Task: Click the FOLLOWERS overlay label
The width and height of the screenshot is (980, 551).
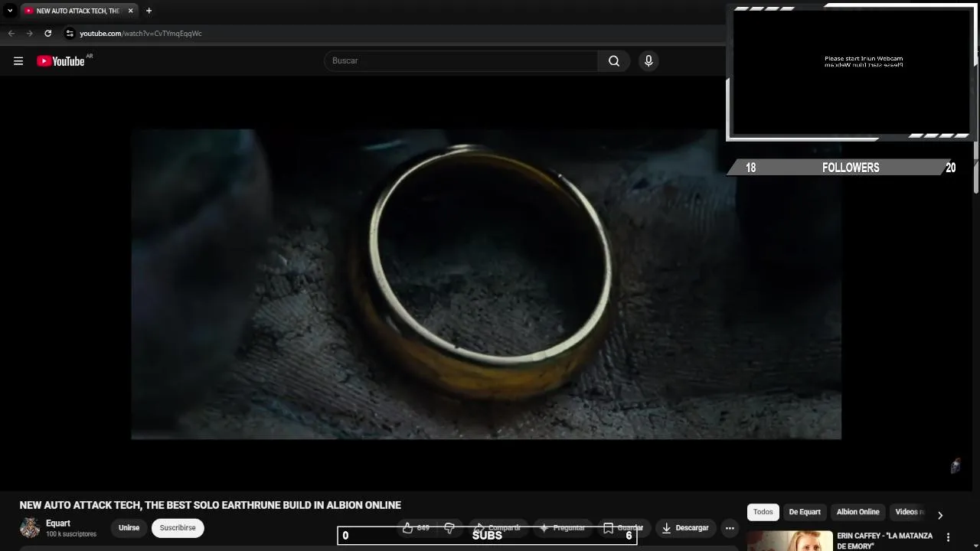Action: tap(851, 168)
